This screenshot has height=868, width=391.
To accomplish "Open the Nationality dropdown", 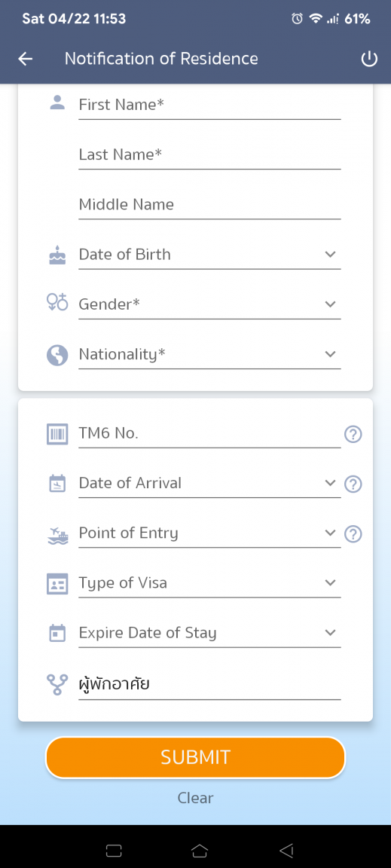I will pos(209,354).
